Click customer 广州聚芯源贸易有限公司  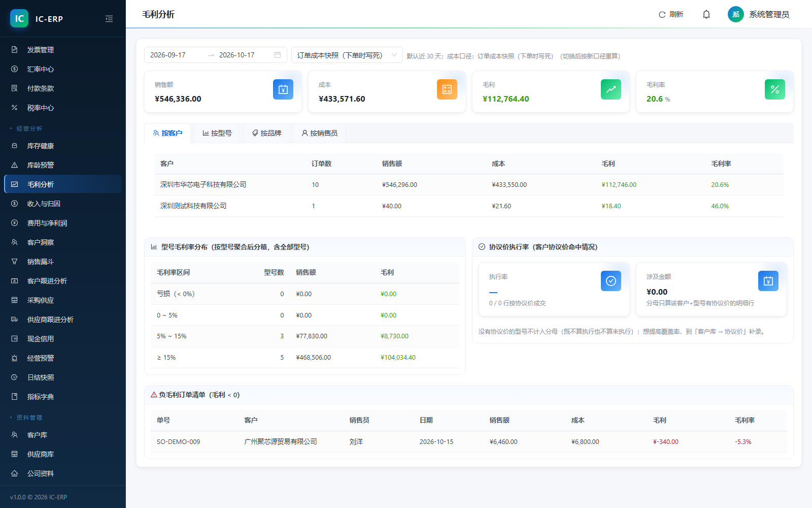tap(281, 442)
